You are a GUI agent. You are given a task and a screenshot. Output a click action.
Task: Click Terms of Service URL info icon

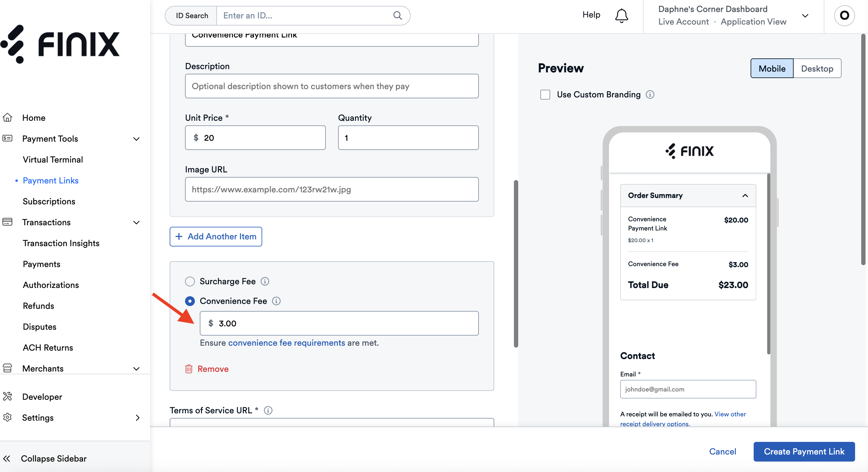tap(268, 410)
